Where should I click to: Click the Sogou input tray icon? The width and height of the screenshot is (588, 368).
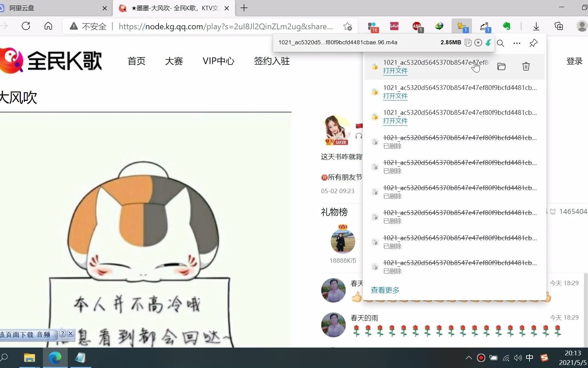pos(544,358)
